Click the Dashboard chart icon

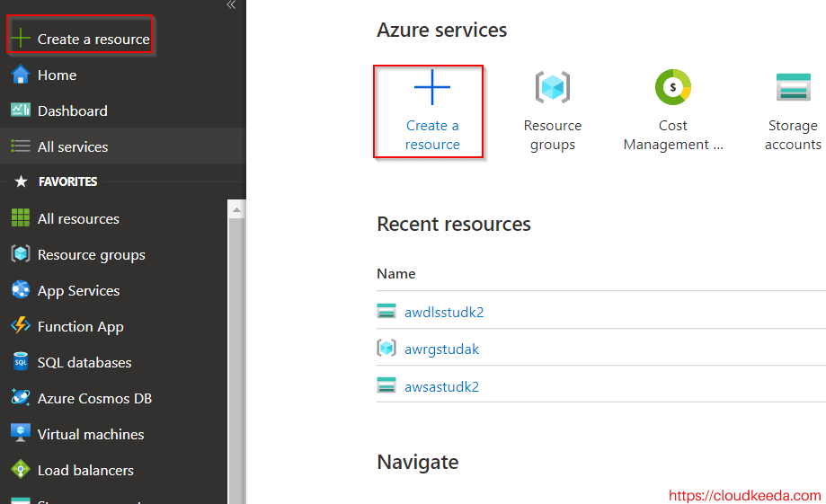point(21,111)
